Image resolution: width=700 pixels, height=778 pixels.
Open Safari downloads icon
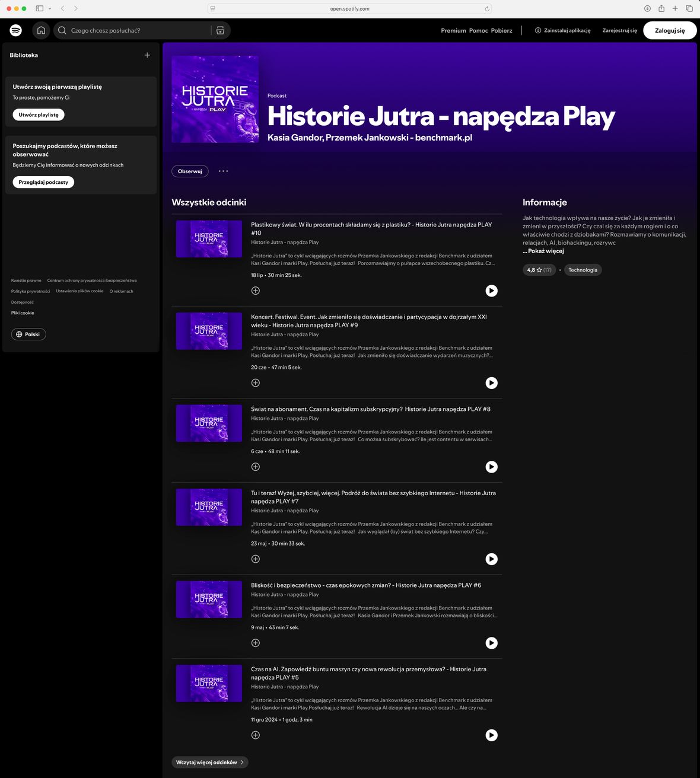pos(647,8)
